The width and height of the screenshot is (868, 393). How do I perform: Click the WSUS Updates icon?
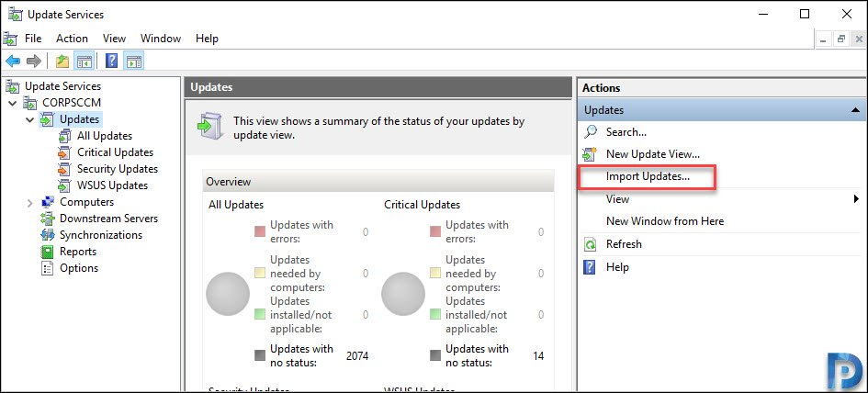click(x=65, y=186)
